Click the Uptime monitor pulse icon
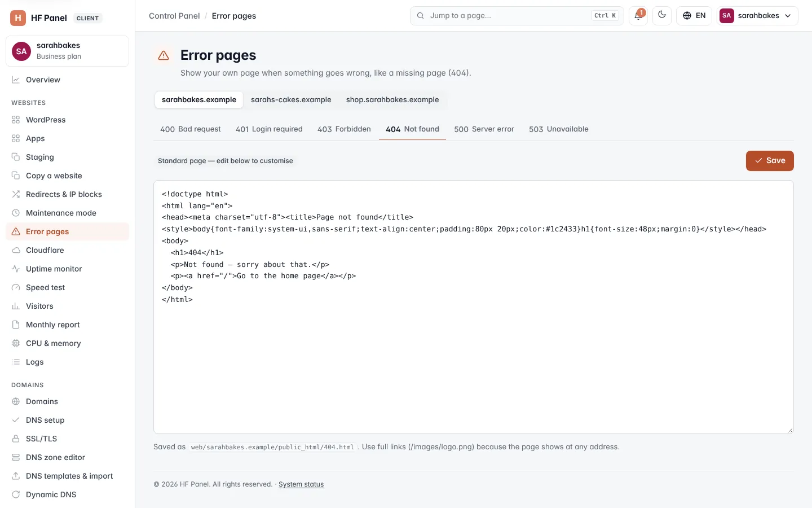 coord(16,269)
